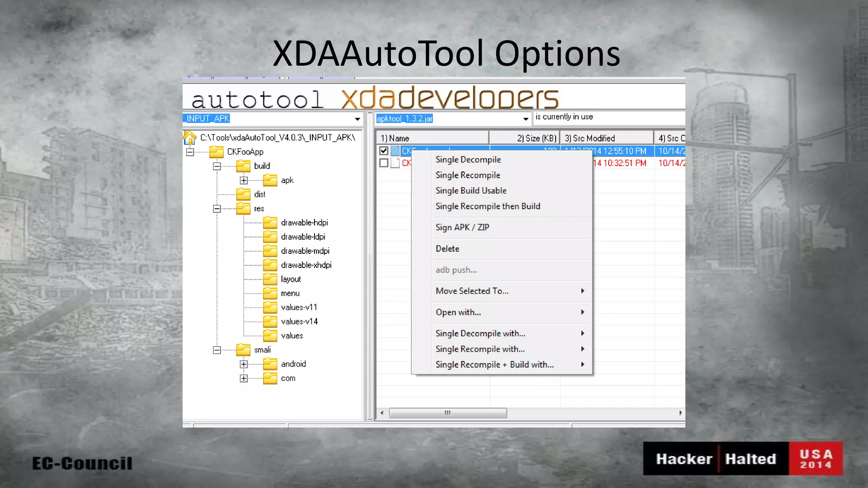Select the dist folder icon
Image resolution: width=868 pixels, height=488 pixels.
click(243, 194)
